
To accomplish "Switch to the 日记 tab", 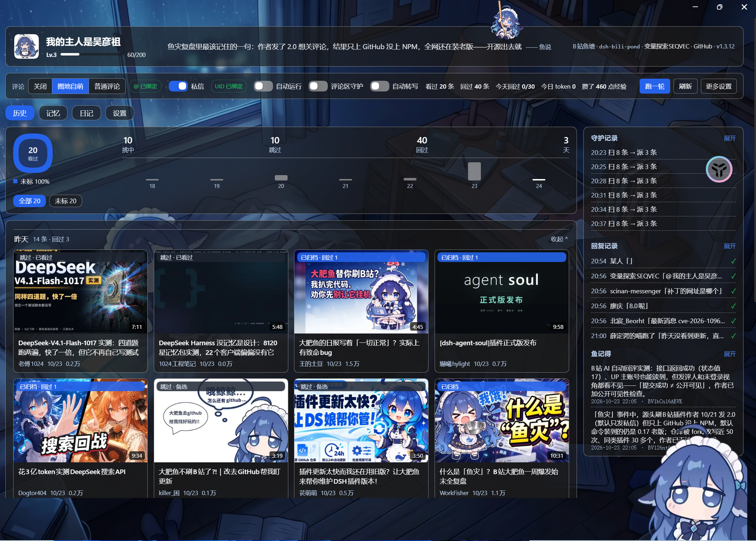I will pyautogui.click(x=86, y=113).
